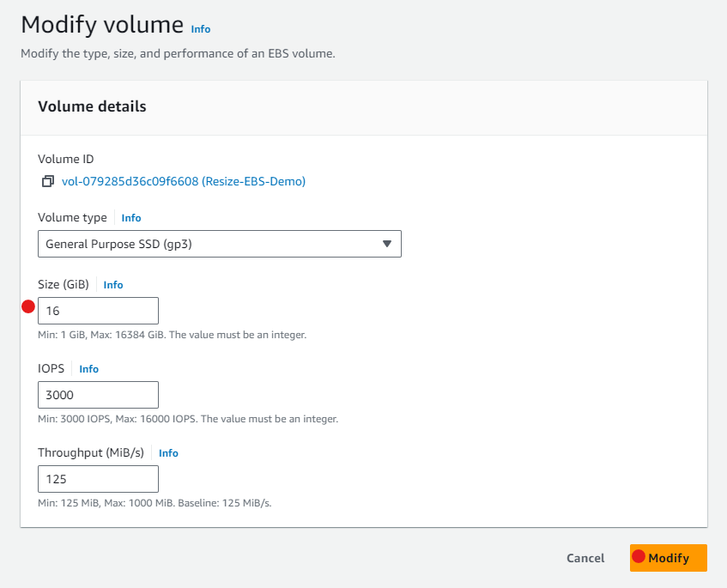The image size is (727, 588).
Task: Open Info for Throughput (MiB/s)
Action: (x=168, y=453)
